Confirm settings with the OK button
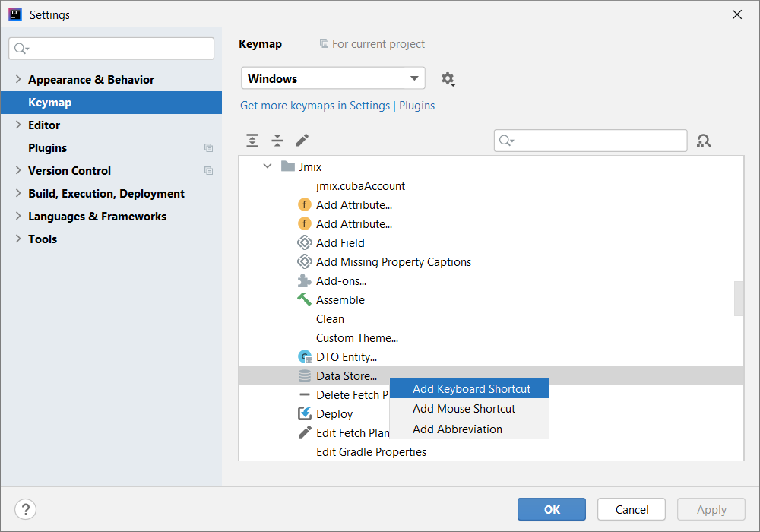The height and width of the screenshot is (532, 760). (x=552, y=509)
